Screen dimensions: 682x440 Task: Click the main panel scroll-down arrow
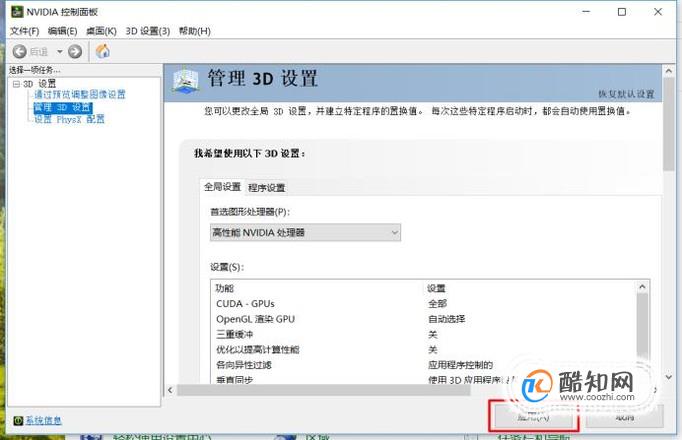pyautogui.click(x=669, y=377)
